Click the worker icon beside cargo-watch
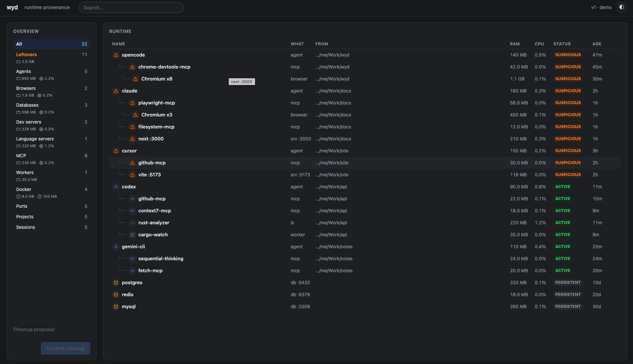Screen dimensions: 633x364 [132, 235]
